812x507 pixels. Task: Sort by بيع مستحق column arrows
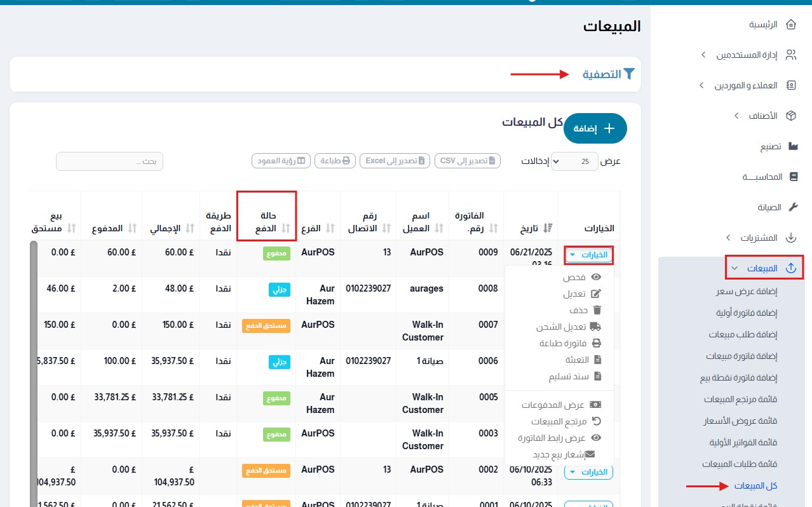coord(72,228)
